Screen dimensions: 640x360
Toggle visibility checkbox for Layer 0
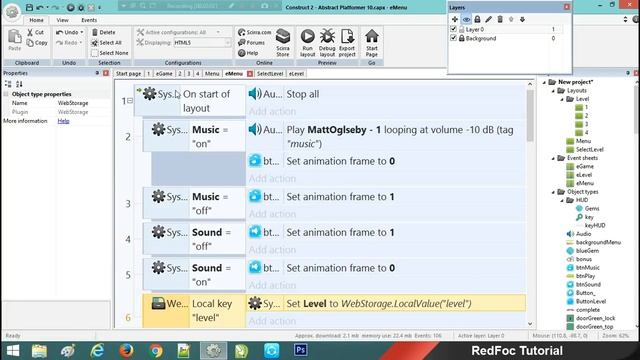coord(453,29)
